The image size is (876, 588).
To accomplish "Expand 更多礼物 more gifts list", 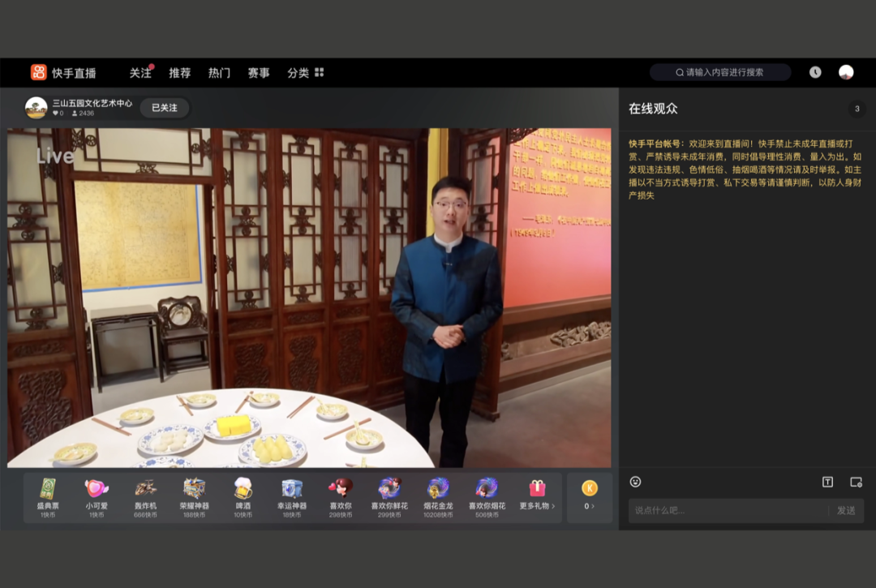I will click(x=537, y=493).
